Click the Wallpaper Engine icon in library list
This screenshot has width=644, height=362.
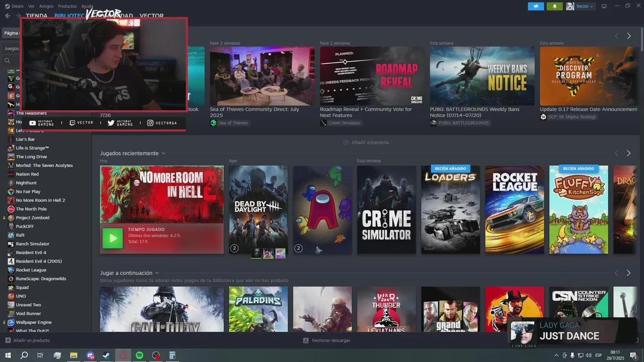11,322
